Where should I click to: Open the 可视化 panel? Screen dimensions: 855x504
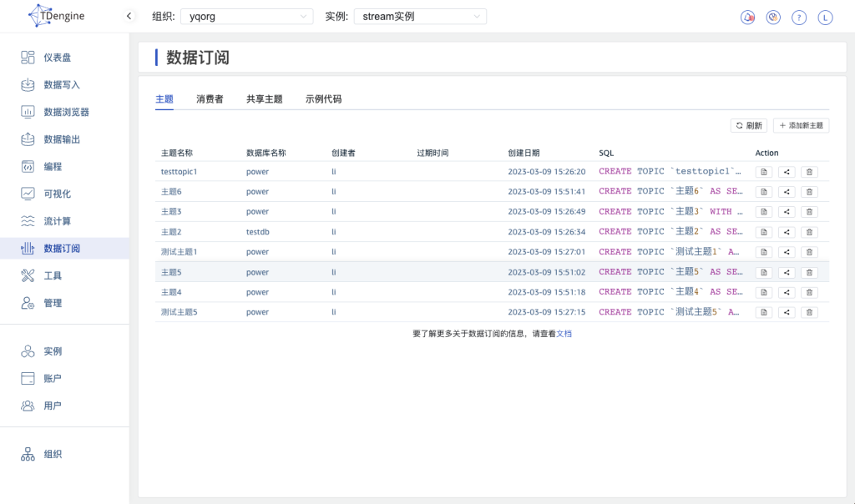[56, 193]
